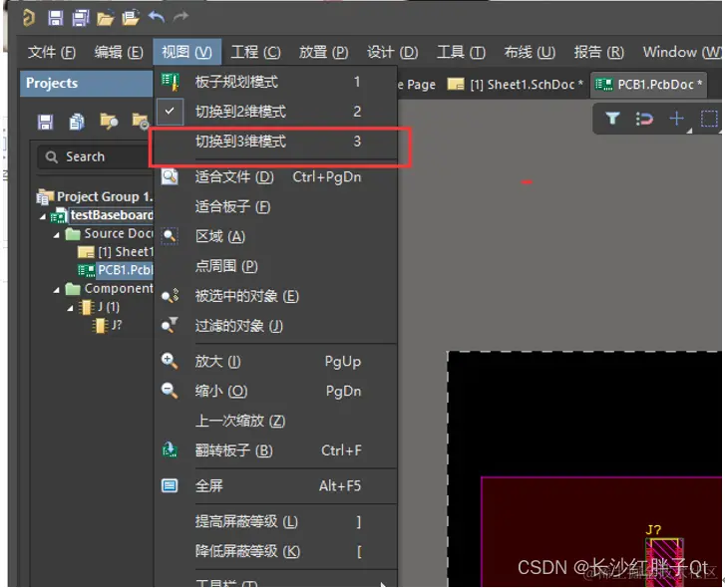The width and height of the screenshot is (725, 588).
Task: Click the Save All icon in title bar
Action: [81, 18]
